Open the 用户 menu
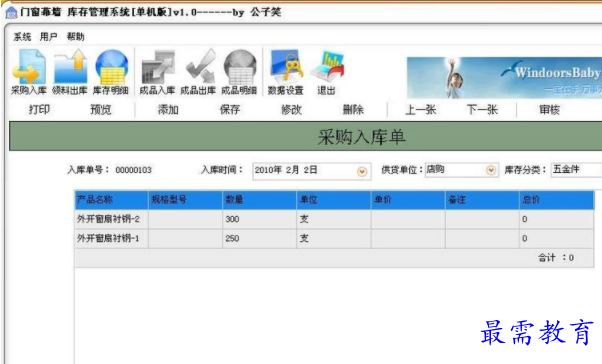 (x=48, y=37)
